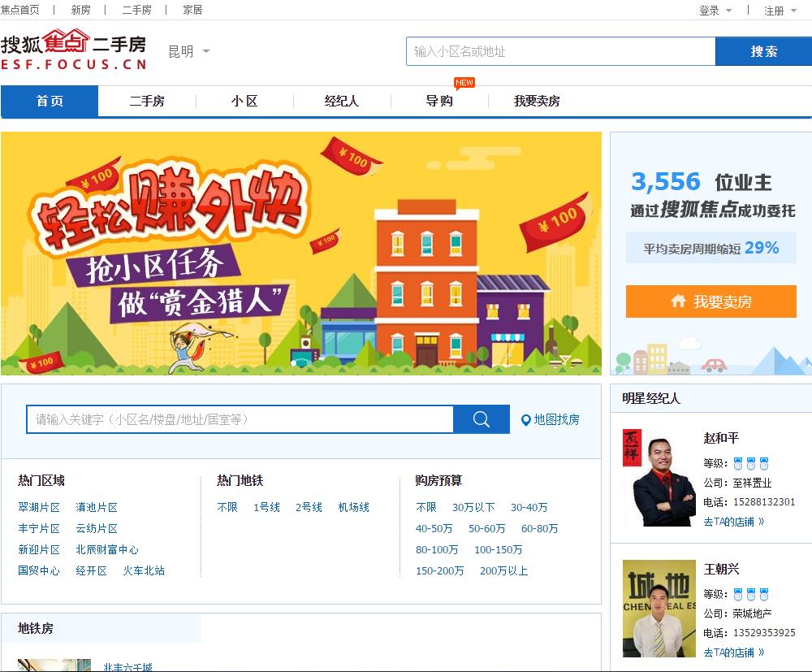Select the 首页 navigation tab

50,101
